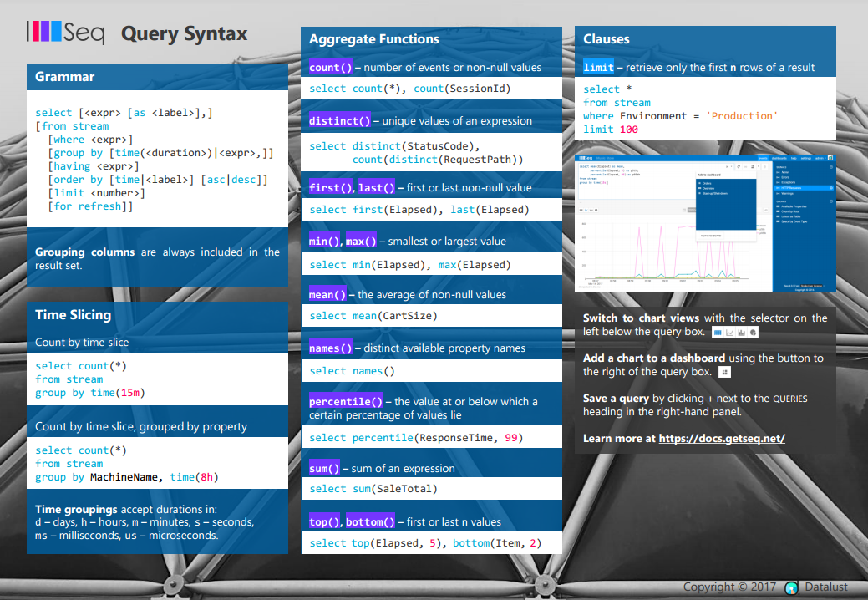This screenshot has width=868, height=600.
Task: Click the Seq logo colored bars
Action: click(x=44, y=32)
